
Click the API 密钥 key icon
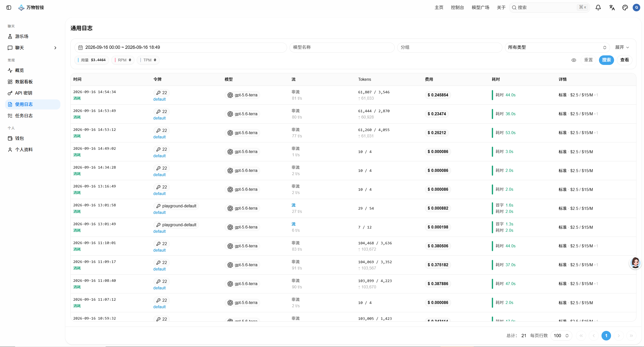[10, 93]
